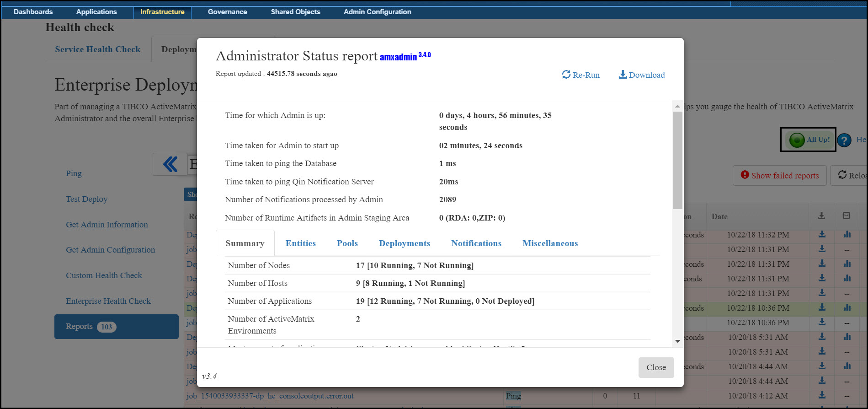The image size is (868, 409).
Task: Click the value "02 minutes, 24 seconds"
Action: point(481,145)
